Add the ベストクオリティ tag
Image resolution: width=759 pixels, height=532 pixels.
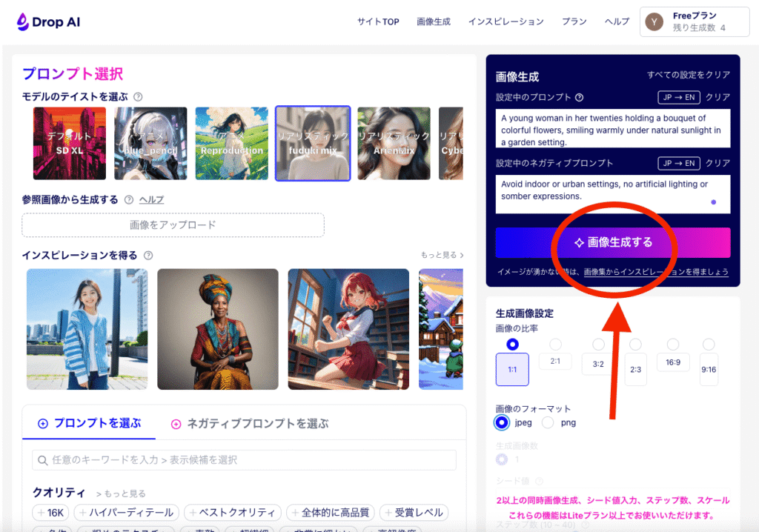click(232, 513)
